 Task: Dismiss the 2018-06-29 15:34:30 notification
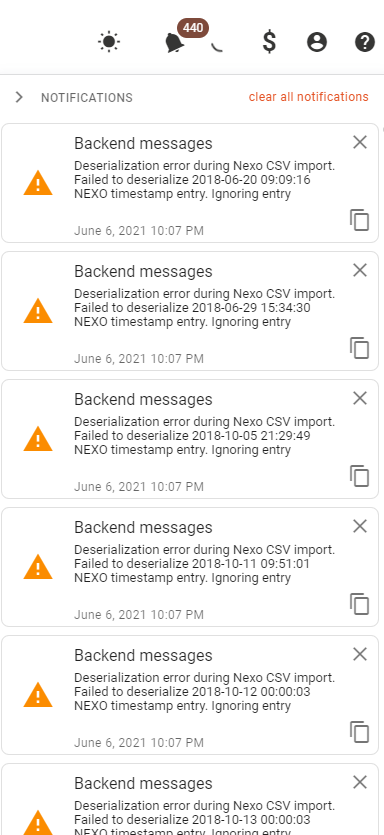[360, 270]
